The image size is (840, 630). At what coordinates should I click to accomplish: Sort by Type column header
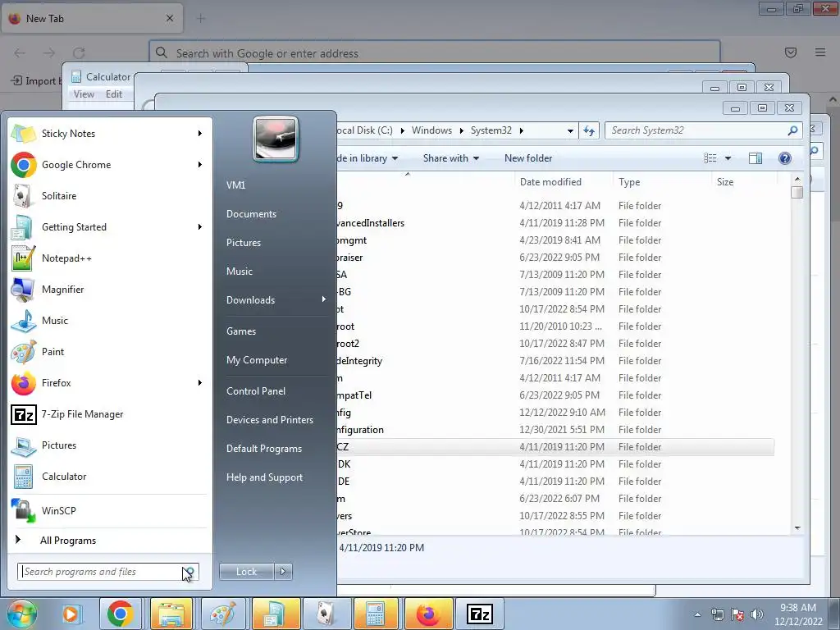[662, 181]
